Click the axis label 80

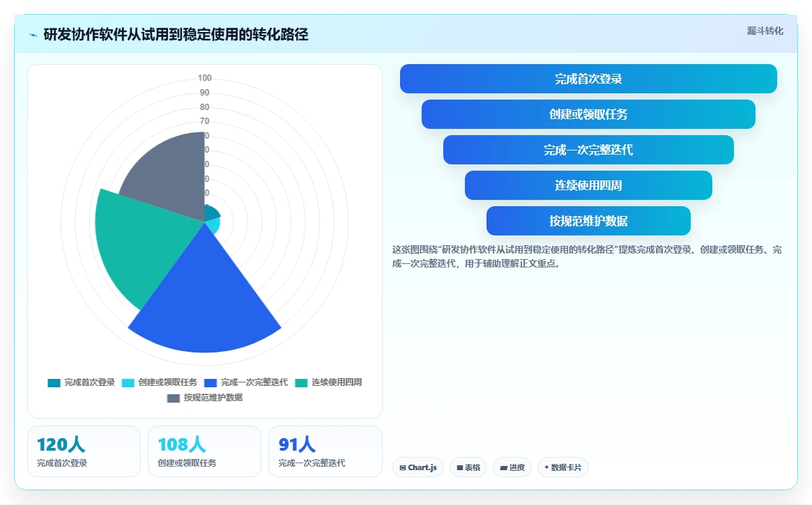pos(204,107)
